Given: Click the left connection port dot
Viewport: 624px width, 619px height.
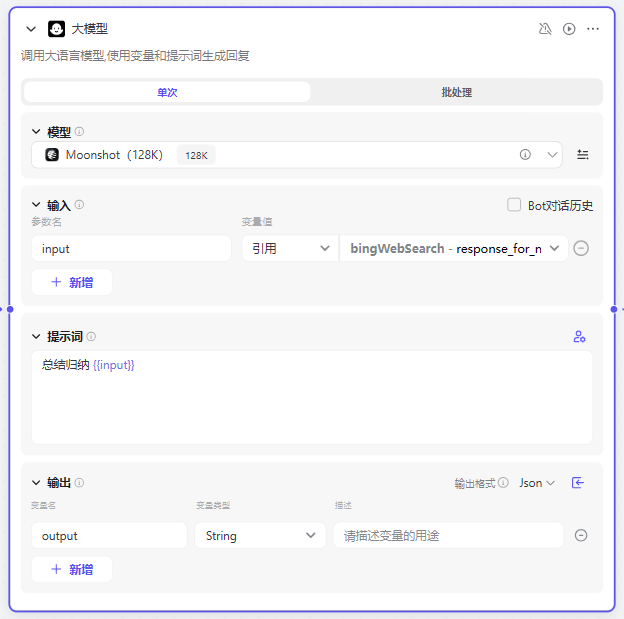Looking at the screenshot, I should click(x=10, y=309).
